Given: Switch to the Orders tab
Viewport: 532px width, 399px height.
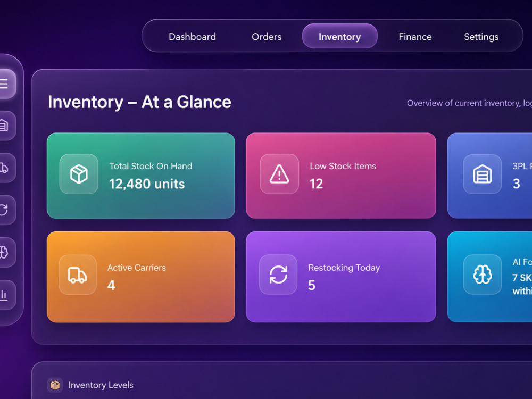Looking at the screenshot, I should pos(267,37).
